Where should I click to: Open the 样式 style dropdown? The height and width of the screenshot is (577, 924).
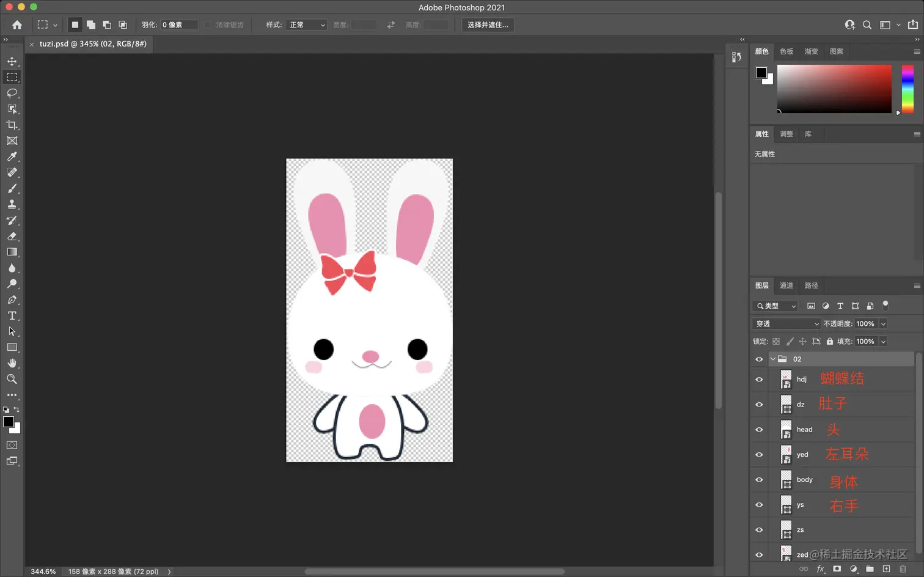pos(307,25)
